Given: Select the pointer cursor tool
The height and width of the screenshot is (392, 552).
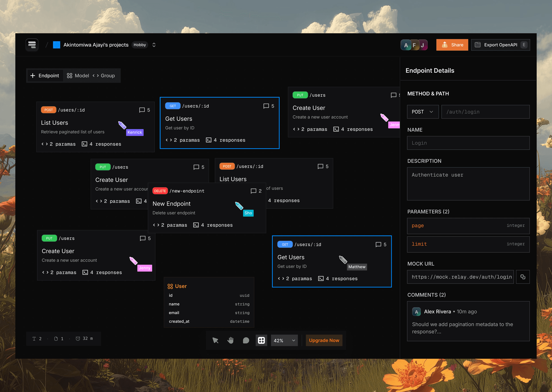Looking at the screenshot, I should [x=215, y=340].
